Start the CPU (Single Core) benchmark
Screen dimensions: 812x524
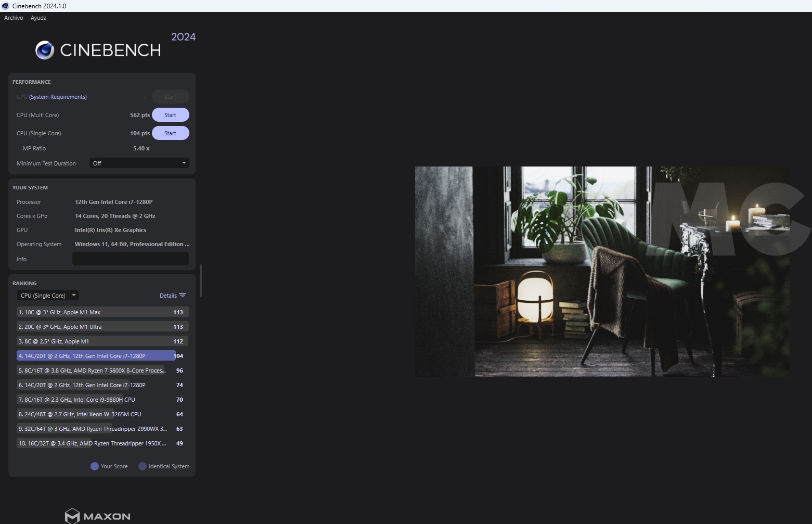[170, 133]
